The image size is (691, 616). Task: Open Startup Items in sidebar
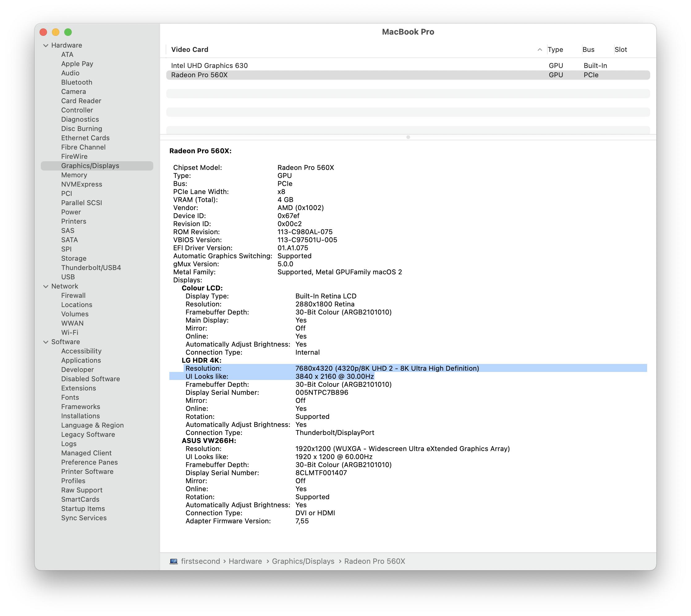pyautogui.click(x=83, y=509)
